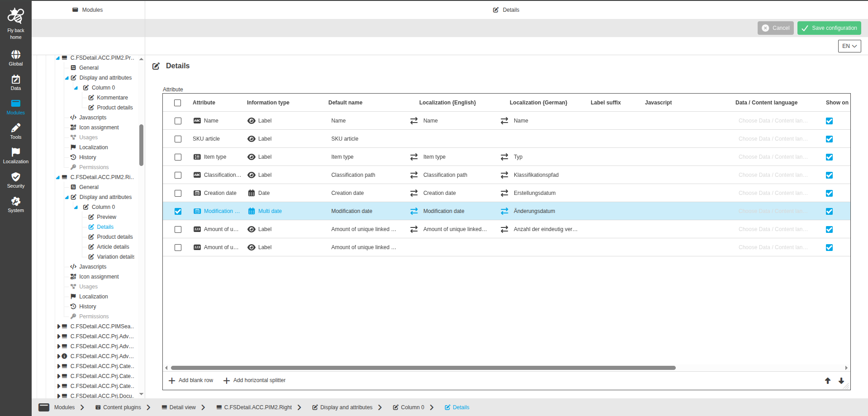Open Article details tree item
The image size is (868, 416).
(109, 247)
